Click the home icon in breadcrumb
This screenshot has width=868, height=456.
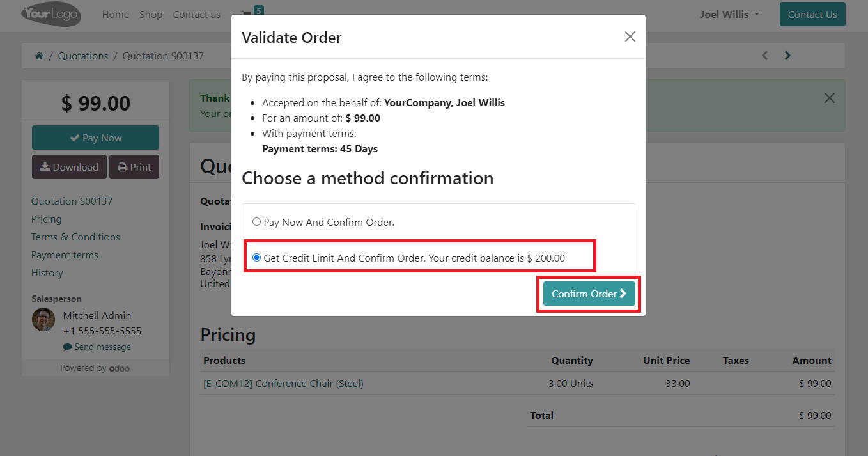pyautogui.click(x=39, y=56)
